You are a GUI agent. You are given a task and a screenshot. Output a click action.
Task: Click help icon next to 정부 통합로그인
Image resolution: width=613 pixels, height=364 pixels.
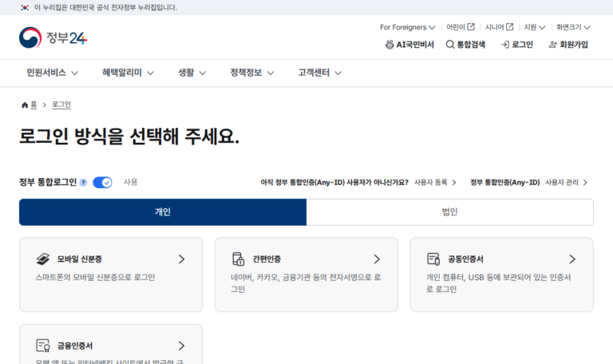83,183
